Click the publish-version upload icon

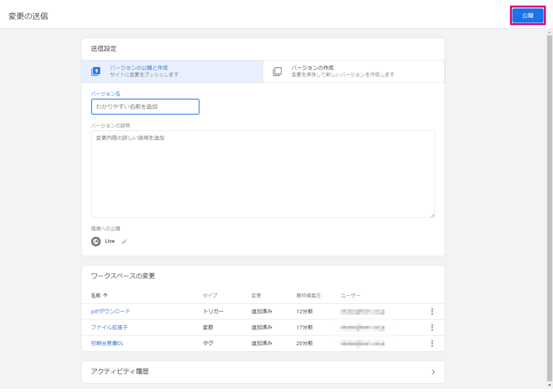click(96, 71)
